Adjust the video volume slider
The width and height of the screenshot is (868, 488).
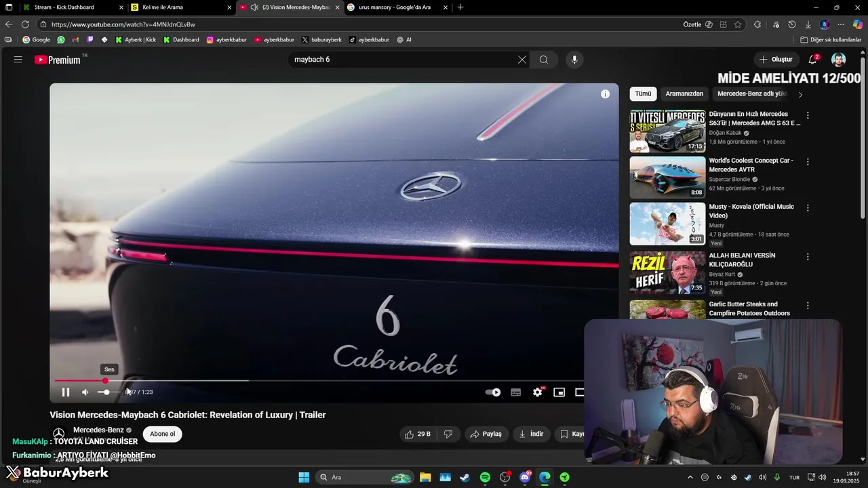pyautogui.click(x=108, y=392)
